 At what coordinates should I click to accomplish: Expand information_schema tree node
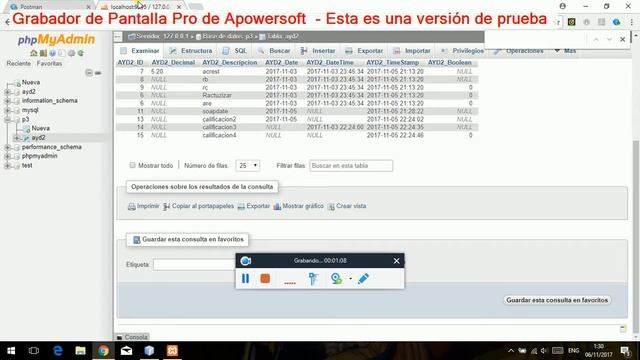7,101
